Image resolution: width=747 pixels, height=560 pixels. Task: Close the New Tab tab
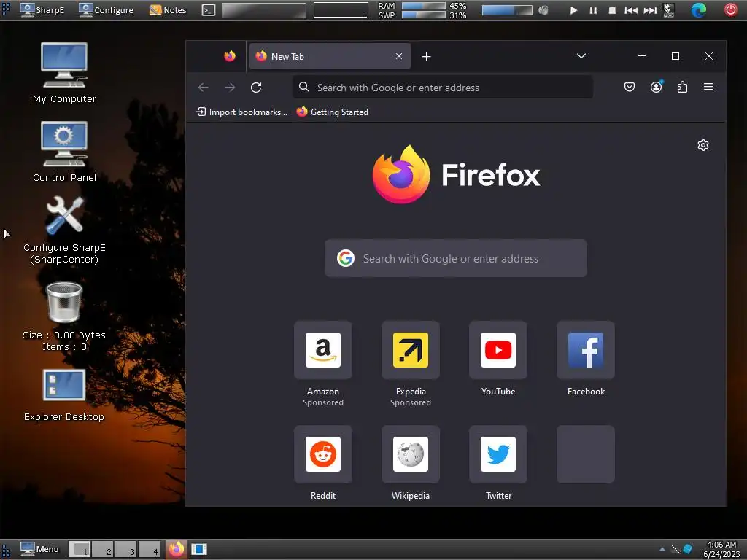pos(399,56)
